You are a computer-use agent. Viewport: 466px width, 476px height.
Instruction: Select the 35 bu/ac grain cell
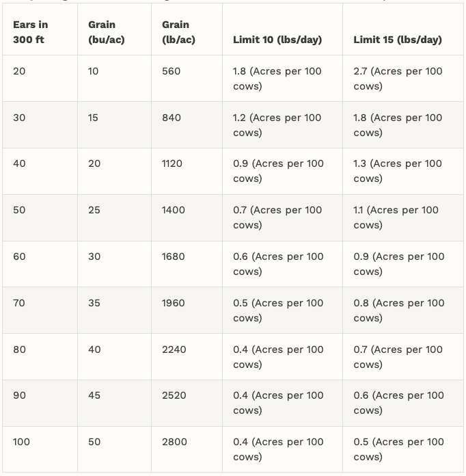94,303
